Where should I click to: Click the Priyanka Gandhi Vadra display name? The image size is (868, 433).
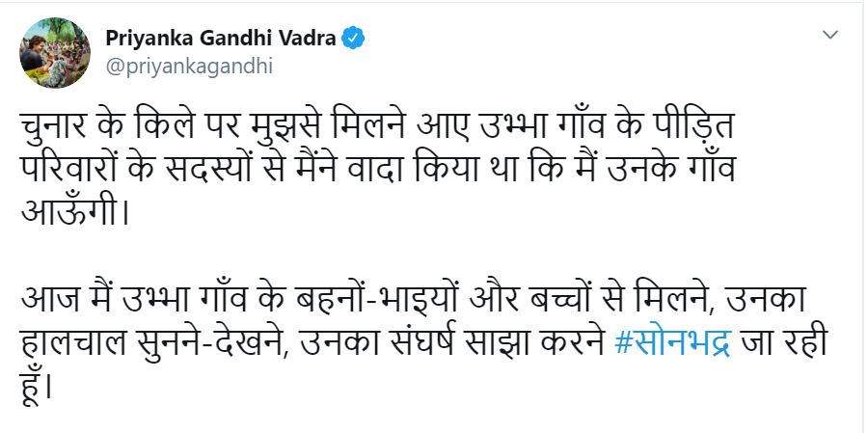point(220,39)
